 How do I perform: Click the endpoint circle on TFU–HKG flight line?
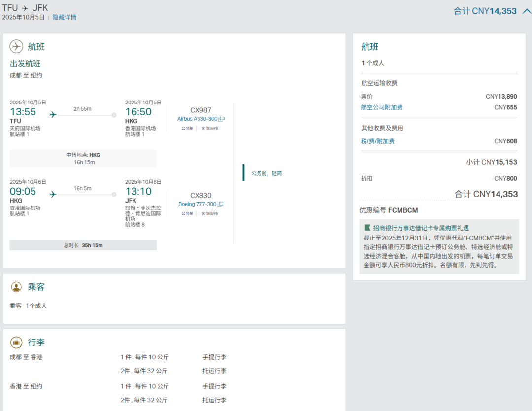[114, 115]
